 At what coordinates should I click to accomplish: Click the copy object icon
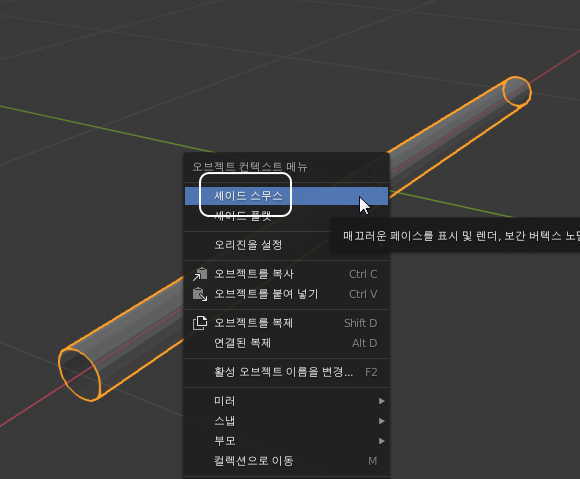(200, 274)
